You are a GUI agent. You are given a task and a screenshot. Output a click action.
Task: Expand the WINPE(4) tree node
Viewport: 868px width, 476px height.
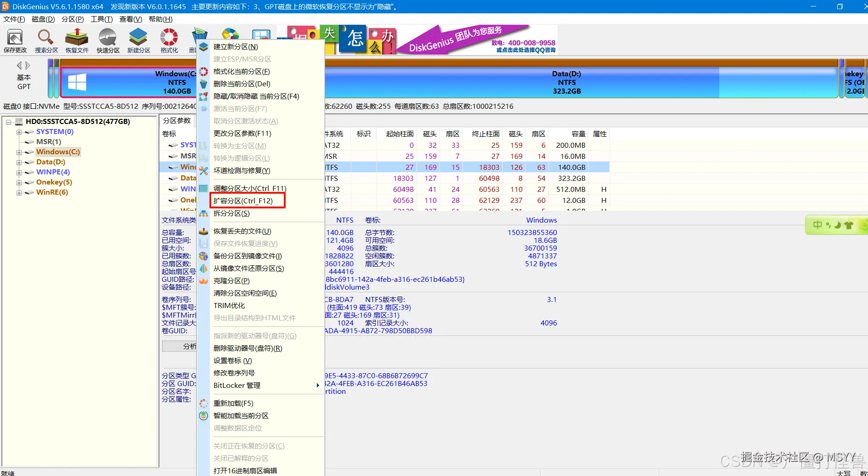coord(19,173)
